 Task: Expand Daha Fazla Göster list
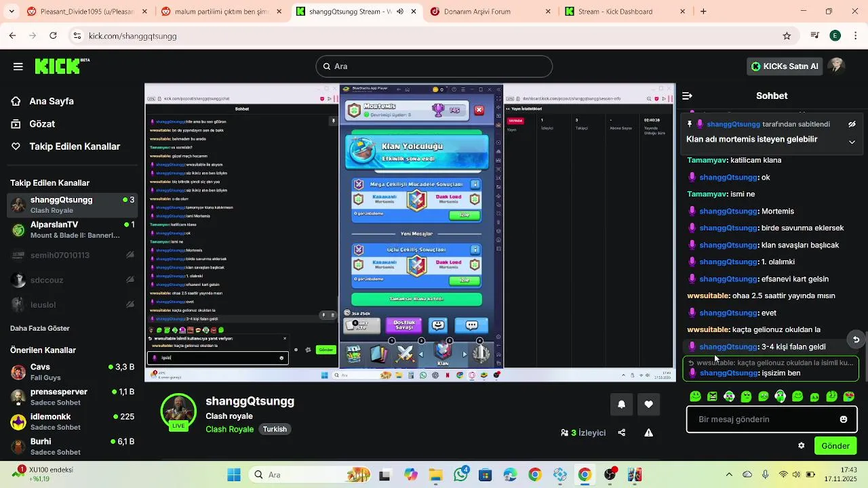click(x=40, y=328)
